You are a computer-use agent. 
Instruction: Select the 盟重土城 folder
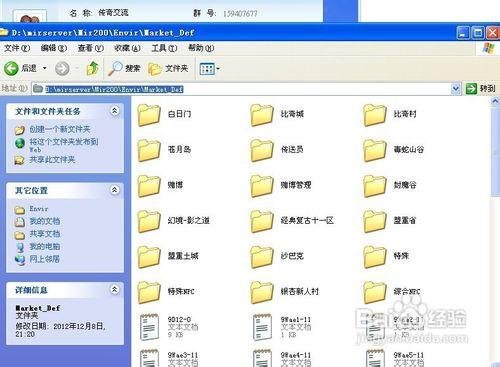click(168, 256)
